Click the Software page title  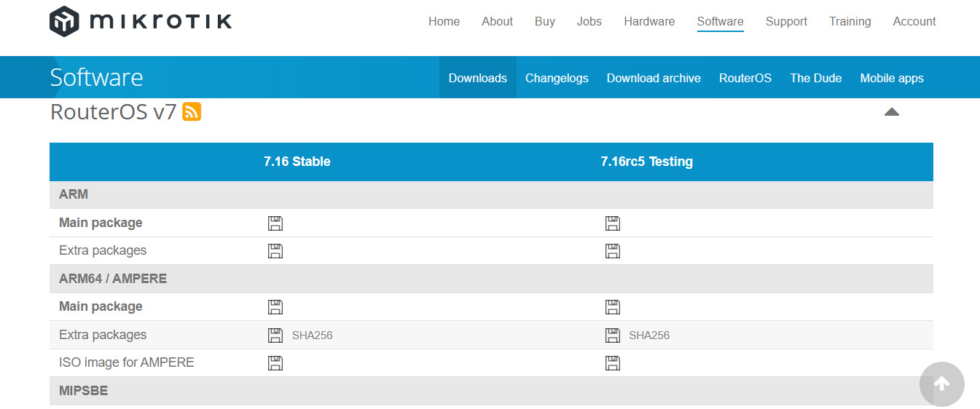point(96,77)
